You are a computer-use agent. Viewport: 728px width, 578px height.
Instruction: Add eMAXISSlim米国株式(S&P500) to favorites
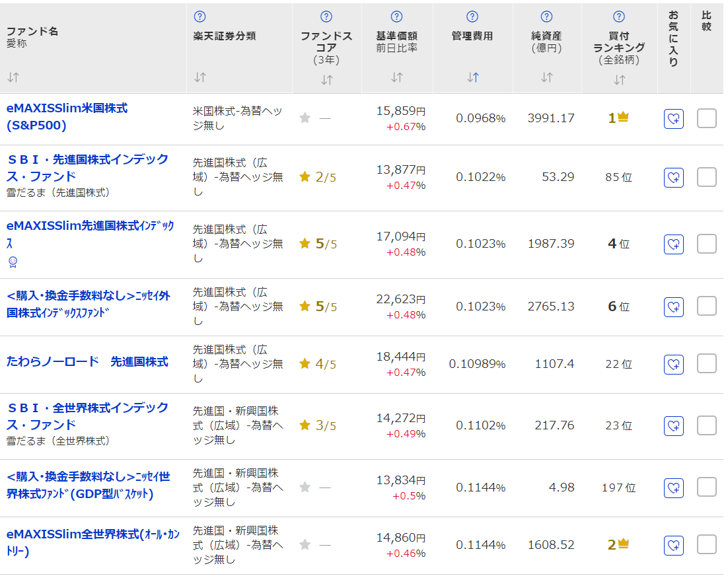click(674, 119)
